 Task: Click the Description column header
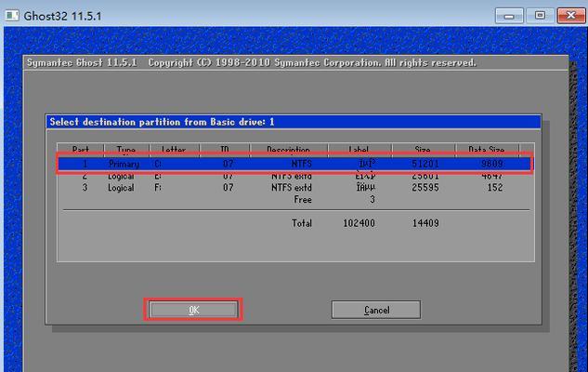[288, 149]
